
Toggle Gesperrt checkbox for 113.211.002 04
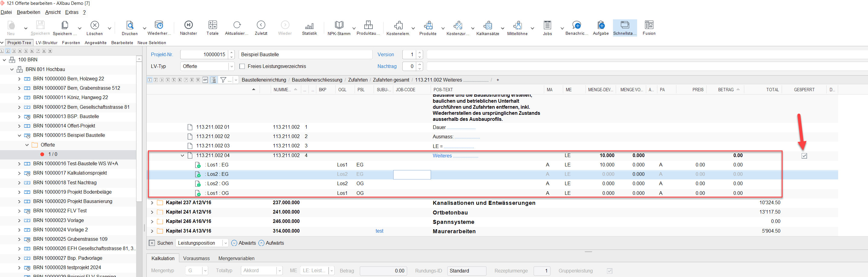(x=804, y=156)
